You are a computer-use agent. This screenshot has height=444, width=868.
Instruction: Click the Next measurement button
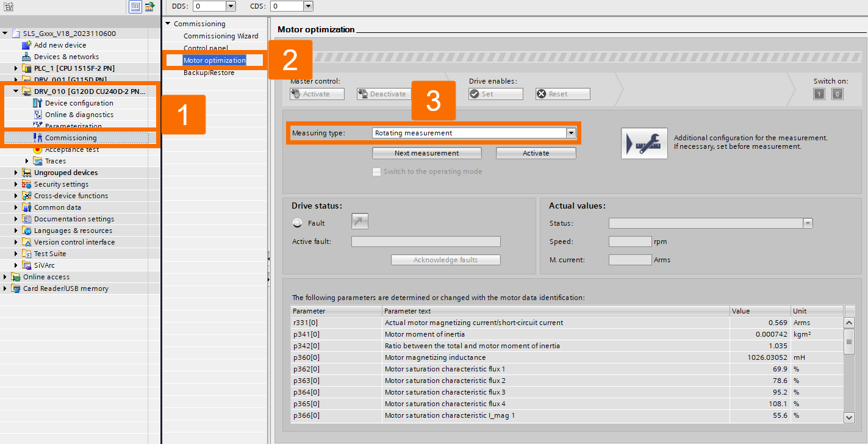pyautogui.click(x=426, y=153)
